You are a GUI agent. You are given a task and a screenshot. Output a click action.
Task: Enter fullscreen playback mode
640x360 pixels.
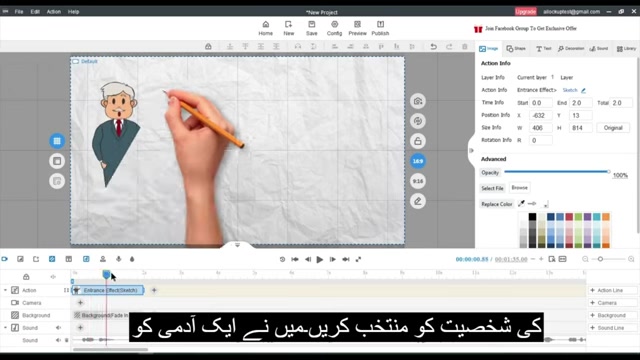click(x=358, y=259)
